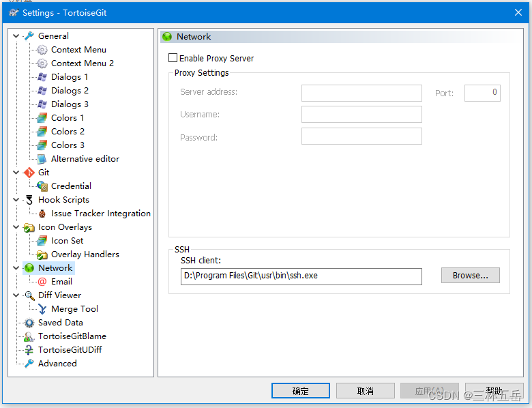The image size is (532, 408).
Task: Select the Advanced settings entry
Action: pos(57,363)
